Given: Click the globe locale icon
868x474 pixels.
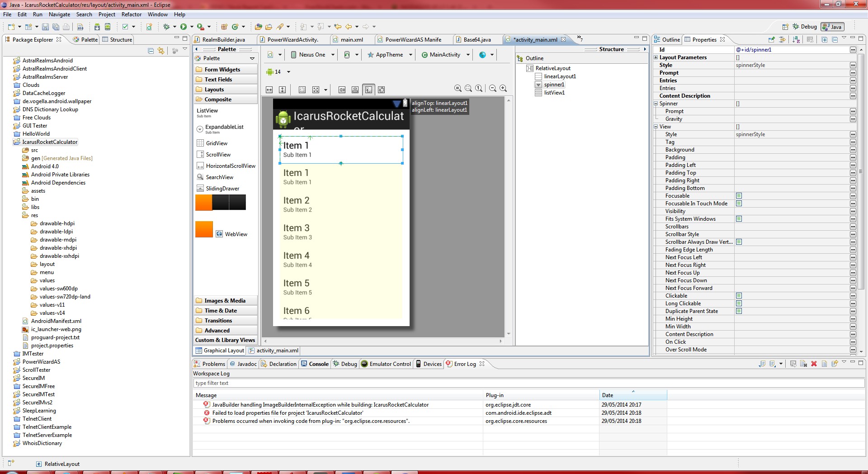Looking at the screenshot, I should (x=483, y=55).
